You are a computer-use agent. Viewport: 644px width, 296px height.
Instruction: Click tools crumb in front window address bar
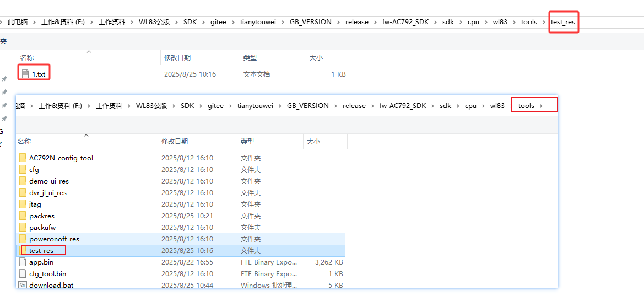click(x=526, y=106)
